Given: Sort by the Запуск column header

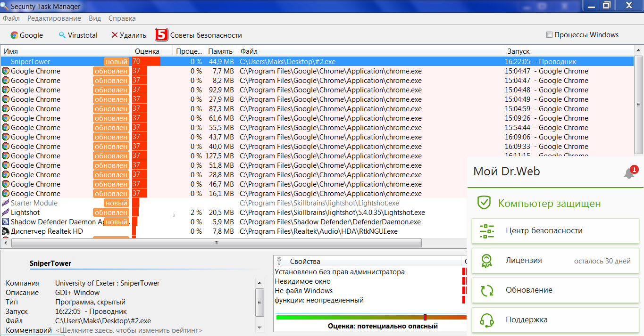Looking at the screenshot, I should [x=569, y=51].
